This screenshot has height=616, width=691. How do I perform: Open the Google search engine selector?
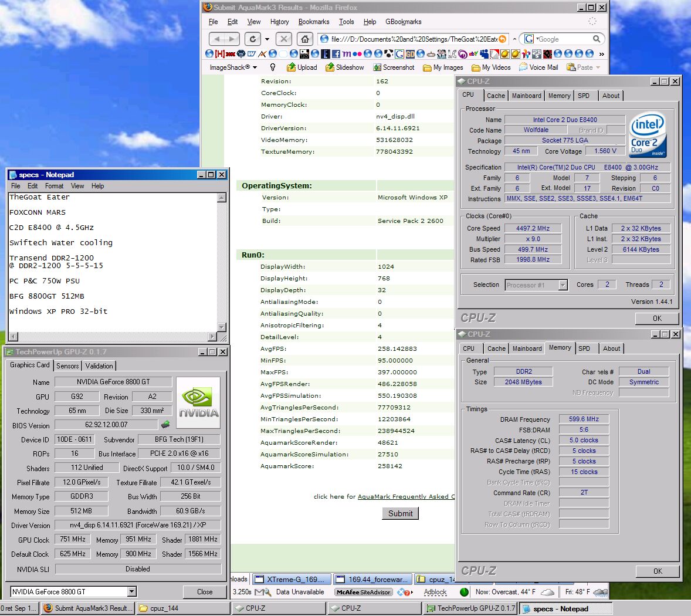(x=531, y=39)
